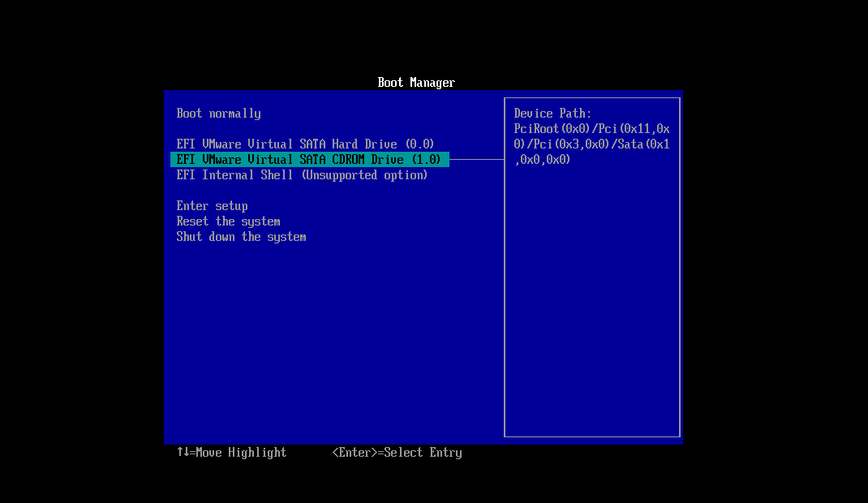Click the Sata(0x1,0x0,0x0) path segment
This screenshot has width=868, height=503.
pyautogui.click(x=641, y=143)
